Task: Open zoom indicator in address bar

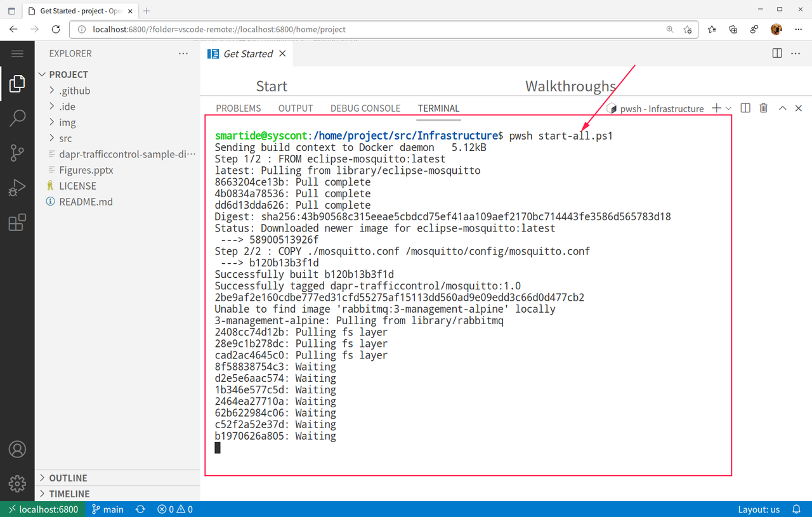Action: click(670, 29)
